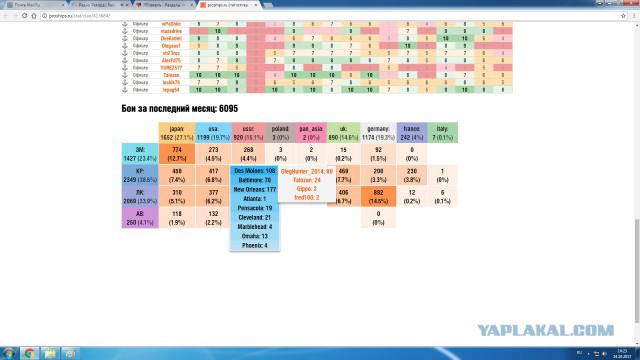
Task: Click Omaha: 13 in ship list
Action: (255, 236)
